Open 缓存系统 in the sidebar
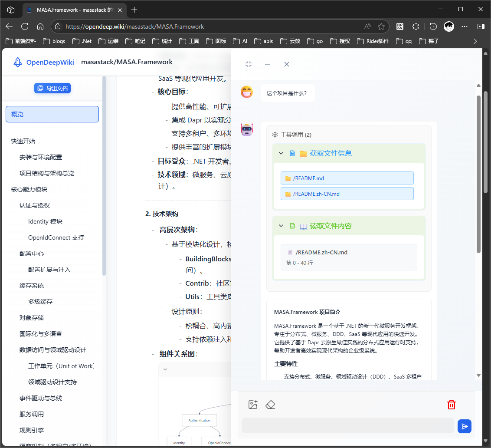Screen dimensions: 491x448 [x=32, y=286]
